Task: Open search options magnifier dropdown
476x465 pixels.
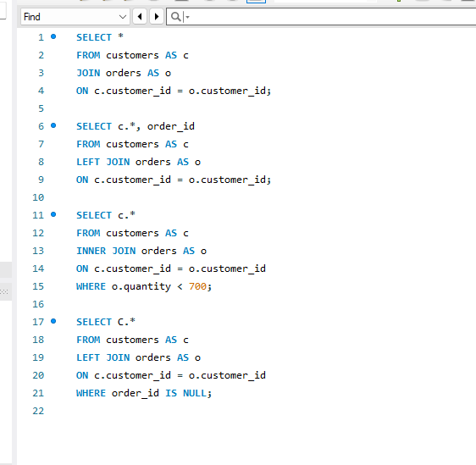Action: [x=180, y=17]
